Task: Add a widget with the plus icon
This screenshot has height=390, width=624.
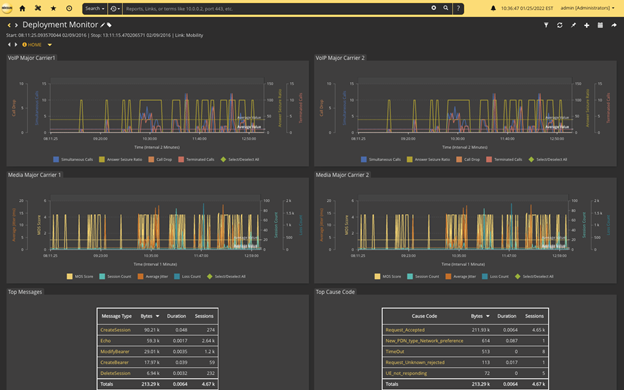Action: pyautogui.click(x=587, y=25)
